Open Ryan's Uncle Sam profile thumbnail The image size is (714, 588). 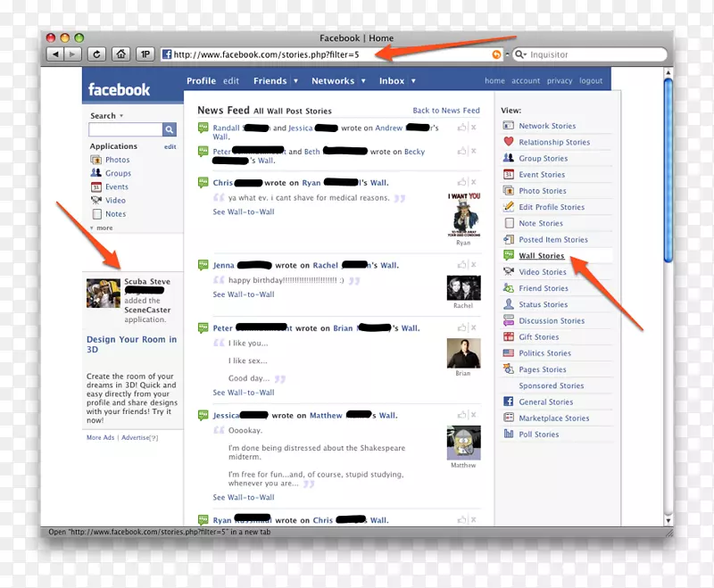click(463, 215)
